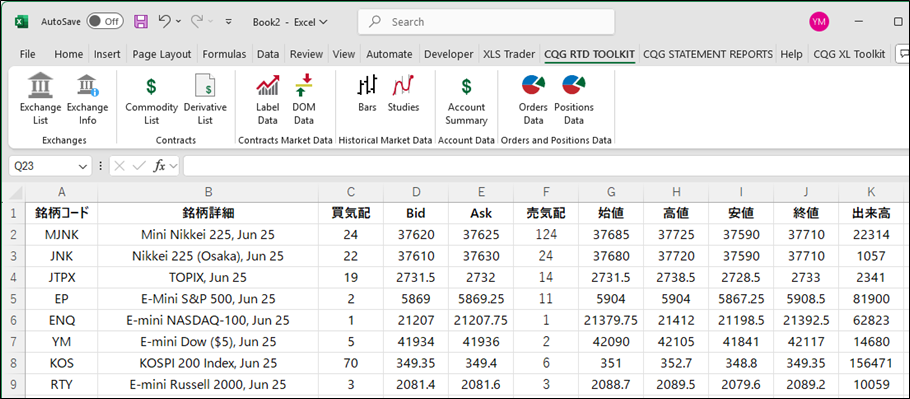Open the Derivative List
The height and width of the screenshot is (399, 910).
point(205,99)
